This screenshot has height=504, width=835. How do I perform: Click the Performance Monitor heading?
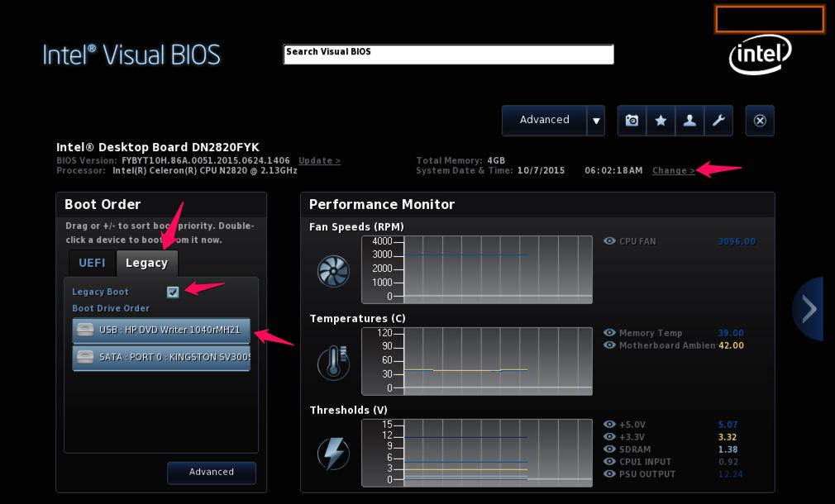point(382,204)
